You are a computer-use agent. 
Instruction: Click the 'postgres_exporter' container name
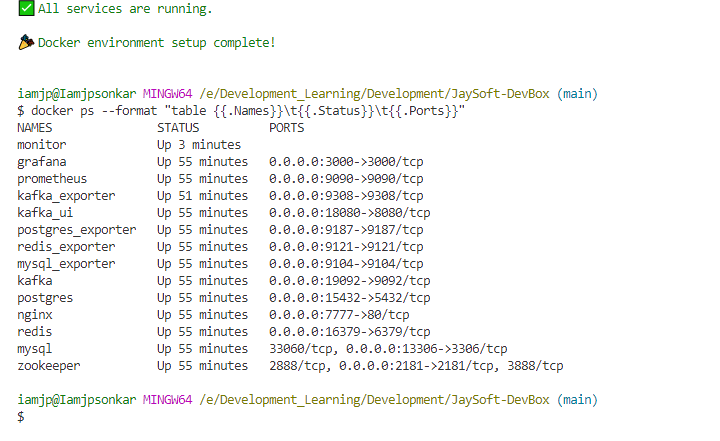click(77, 230)
